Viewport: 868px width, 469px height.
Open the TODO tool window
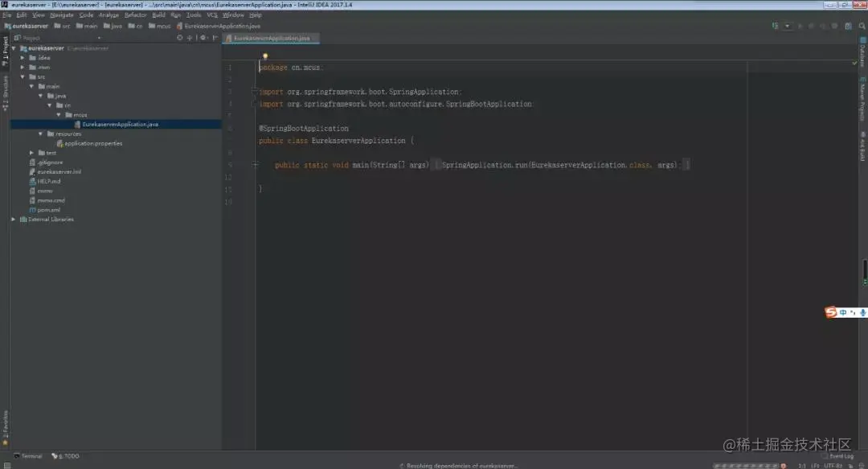coord(65,456)
